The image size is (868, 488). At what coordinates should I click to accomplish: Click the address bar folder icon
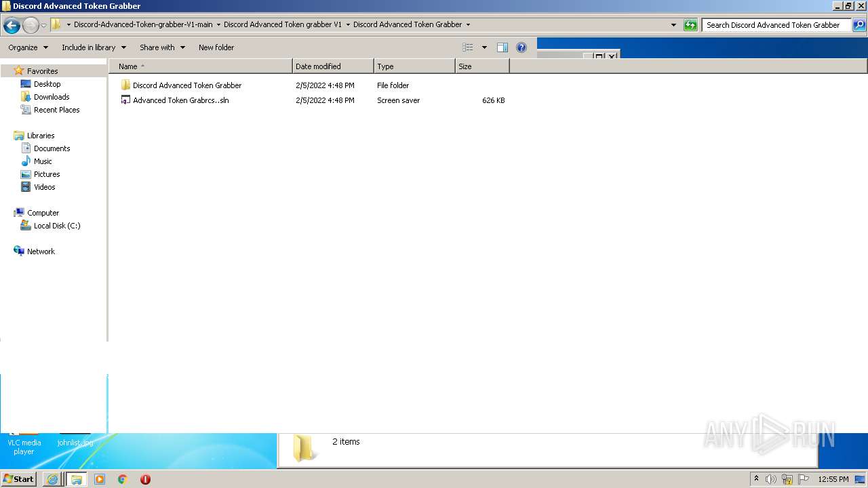(x=56, y=24)
